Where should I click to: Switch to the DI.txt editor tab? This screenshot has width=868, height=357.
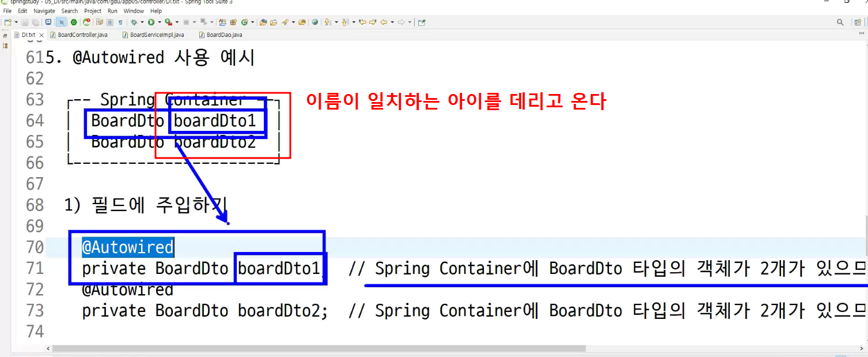point(28,35)
